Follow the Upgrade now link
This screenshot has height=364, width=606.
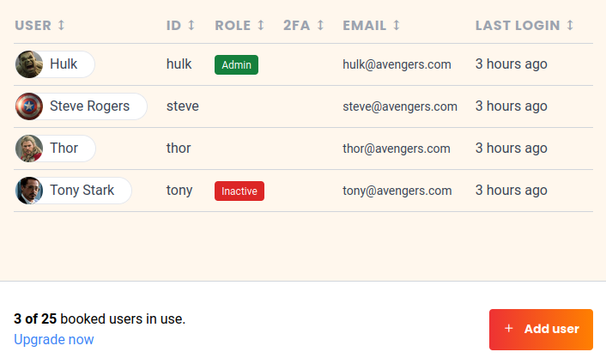54,339
